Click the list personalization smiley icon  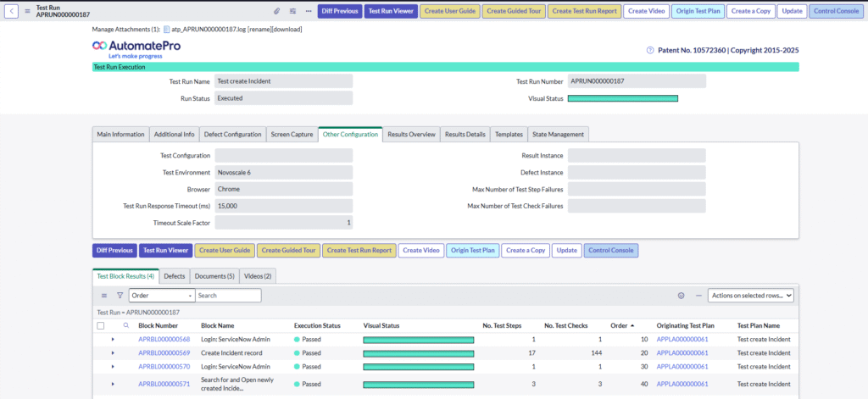coord(682,296)
